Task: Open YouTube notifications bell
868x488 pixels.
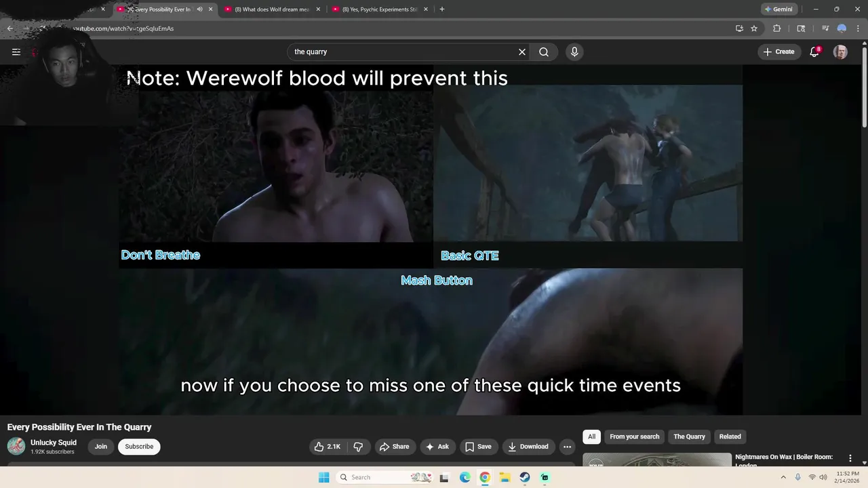Action: (815, 52)
